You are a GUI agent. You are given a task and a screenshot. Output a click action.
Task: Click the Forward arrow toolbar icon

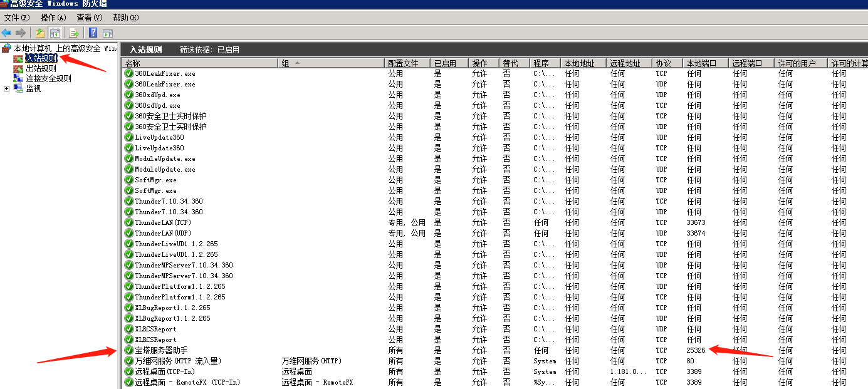(x=21, y=33)
